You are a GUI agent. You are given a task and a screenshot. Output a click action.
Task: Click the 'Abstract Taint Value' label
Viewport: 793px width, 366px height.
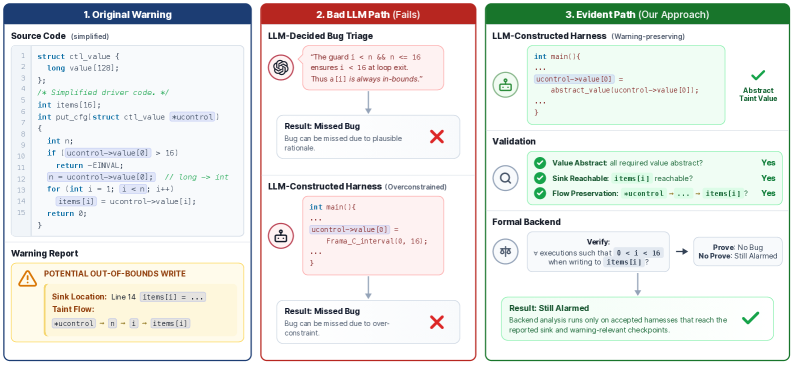coord(758,94)
